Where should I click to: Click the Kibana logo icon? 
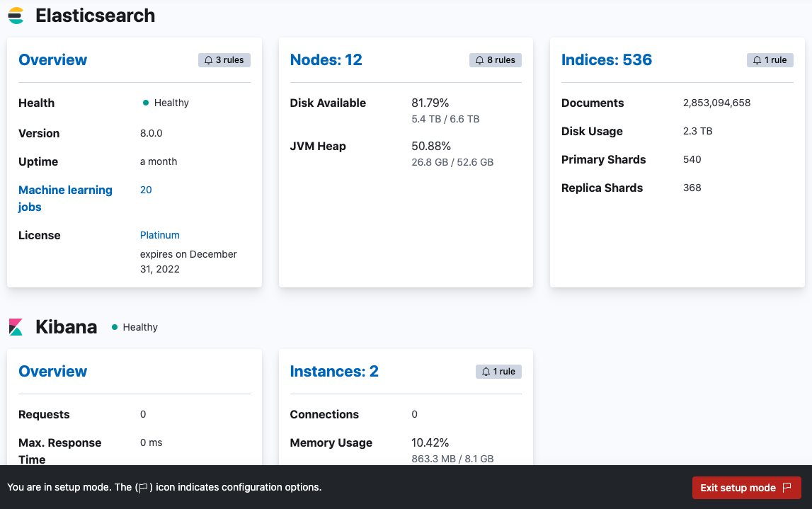coord(16,326)
